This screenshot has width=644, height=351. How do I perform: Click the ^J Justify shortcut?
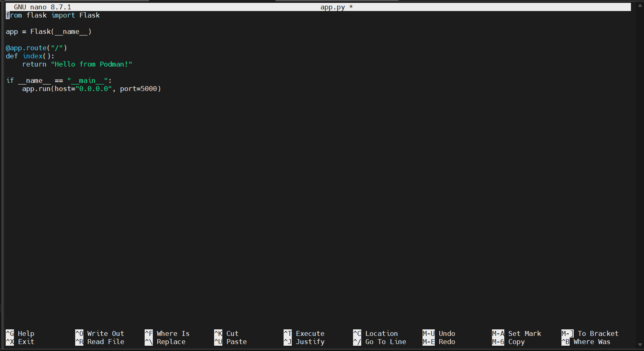click(304, 342)
